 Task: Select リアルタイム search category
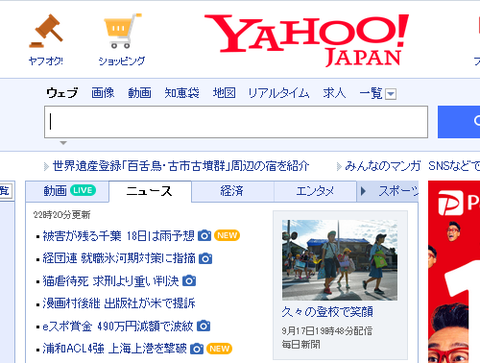(x=279, y=93)
